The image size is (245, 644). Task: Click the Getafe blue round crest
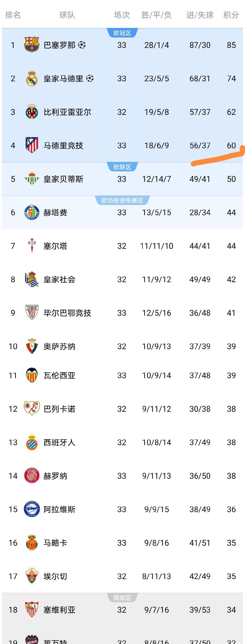32,212
